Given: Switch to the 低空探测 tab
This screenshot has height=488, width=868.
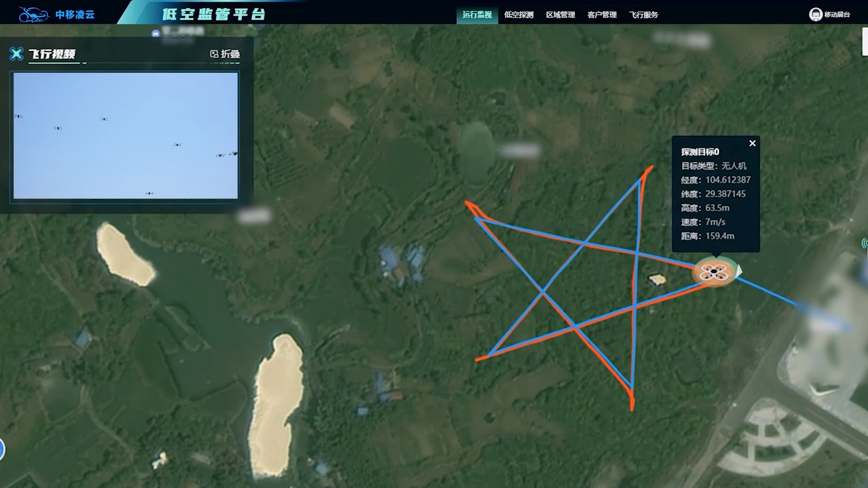Looking at the screenshot, I should point(519,14).
